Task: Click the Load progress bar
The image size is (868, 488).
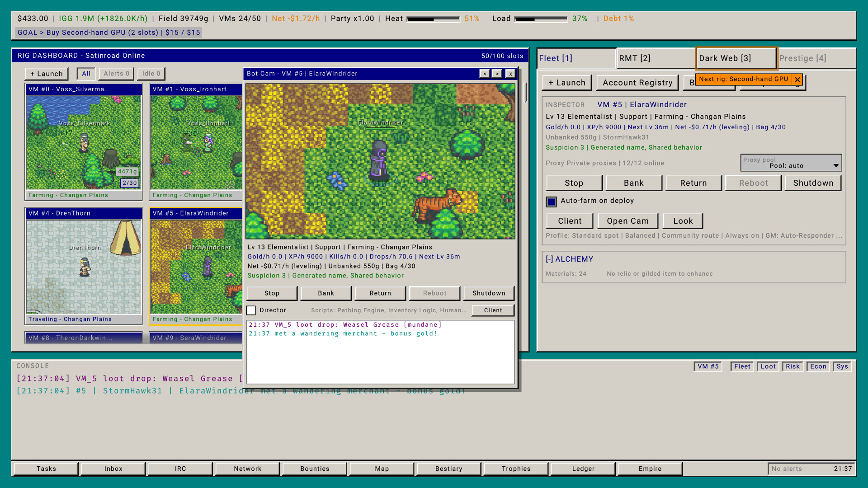Action: tap(541, 19)
